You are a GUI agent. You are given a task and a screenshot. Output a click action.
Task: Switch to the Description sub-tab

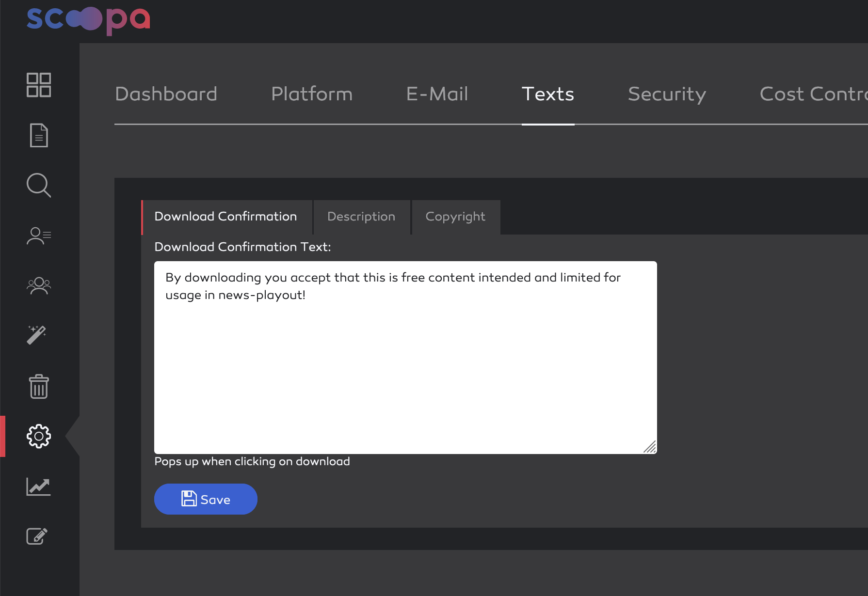coord(362,217)
